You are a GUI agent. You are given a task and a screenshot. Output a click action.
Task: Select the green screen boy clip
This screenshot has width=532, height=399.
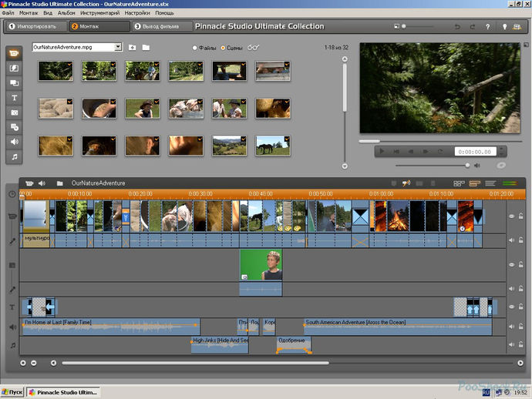tap(261, 265)
